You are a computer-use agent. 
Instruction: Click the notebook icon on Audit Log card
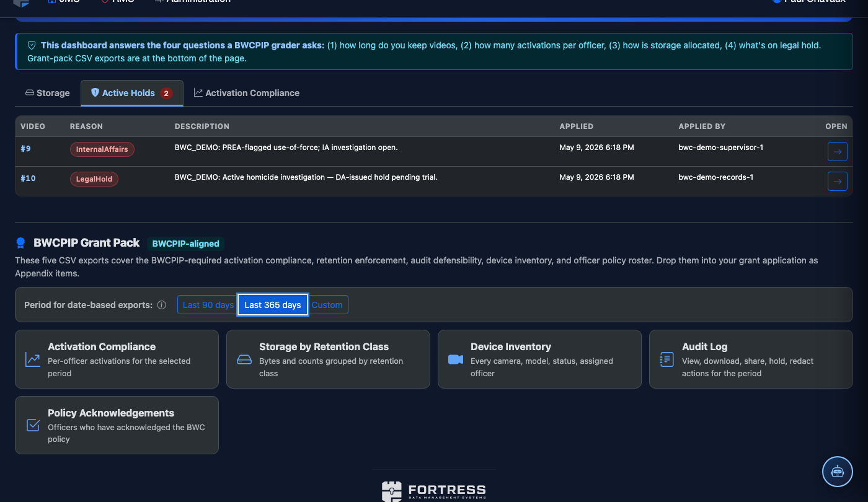click(x=666, y=359)
